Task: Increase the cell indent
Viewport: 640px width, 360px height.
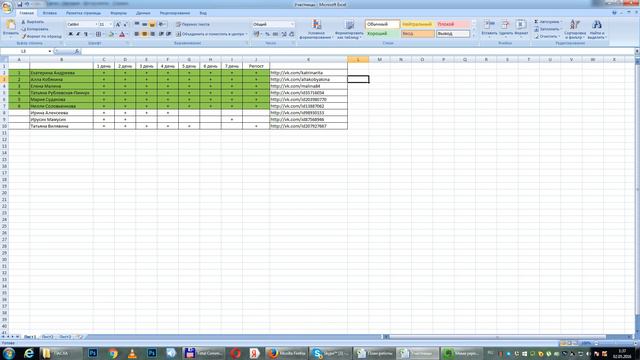Action: [168, 34]
